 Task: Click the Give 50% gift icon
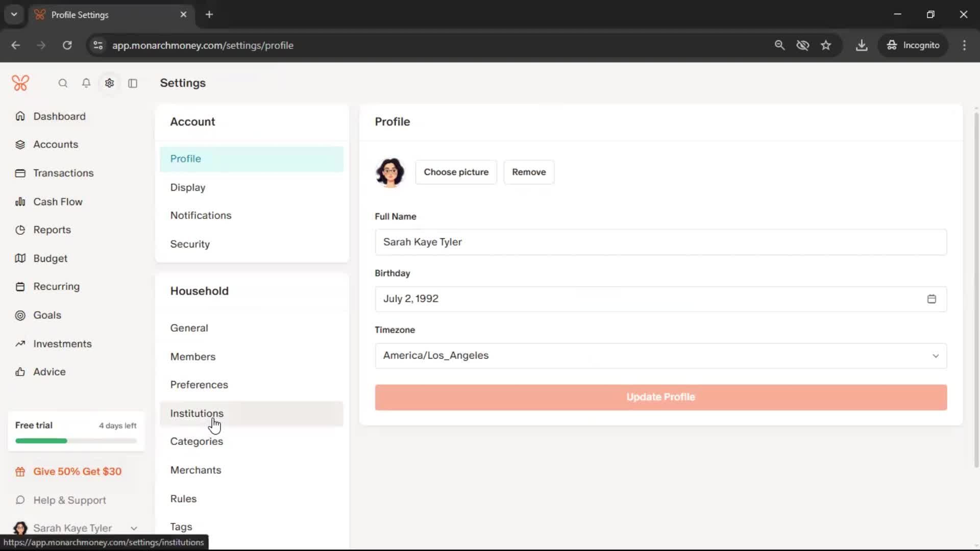point(20,472)
